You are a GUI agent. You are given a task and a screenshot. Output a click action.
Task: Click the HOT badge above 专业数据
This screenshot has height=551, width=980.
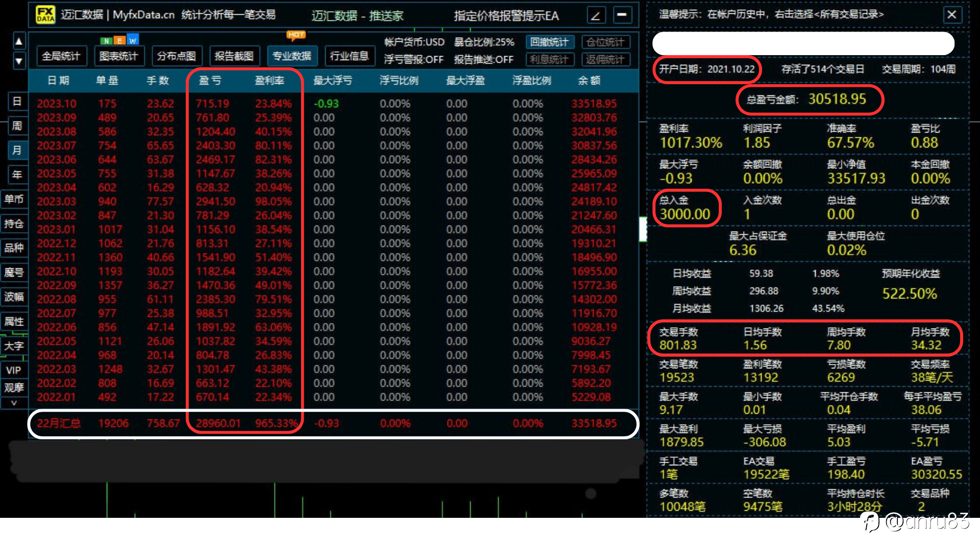[x=296, y=35]
